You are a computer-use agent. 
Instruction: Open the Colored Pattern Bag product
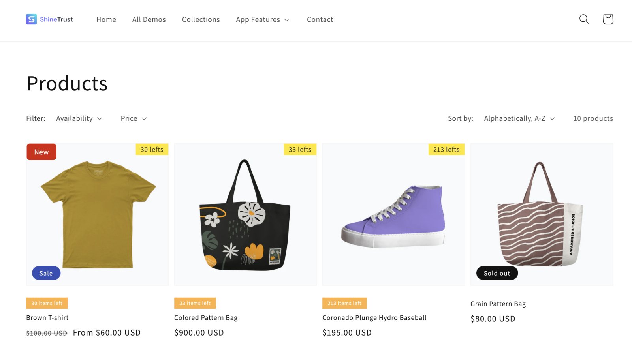coord(206,317)
